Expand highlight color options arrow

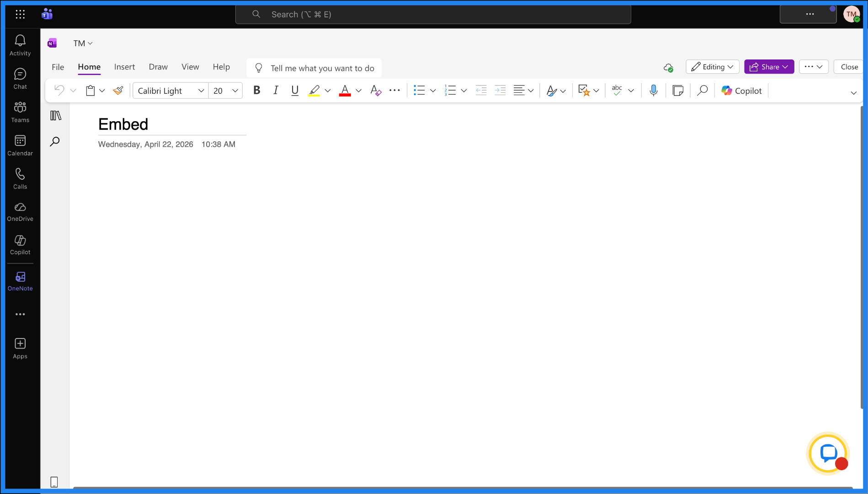click(328, 91)
